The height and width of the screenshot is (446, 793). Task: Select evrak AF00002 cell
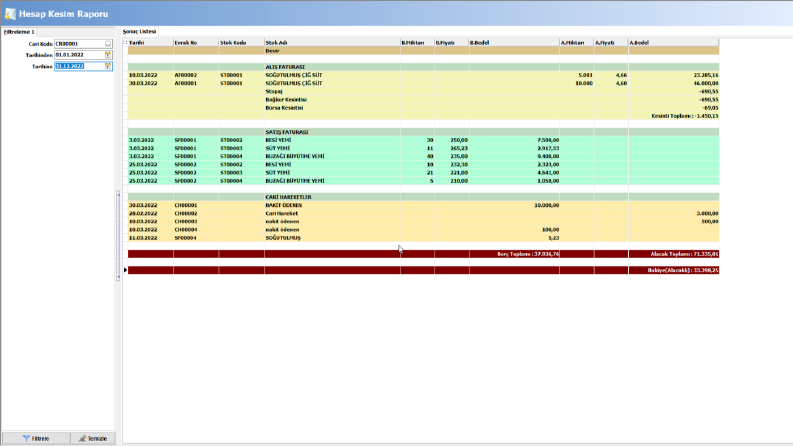coord(196,75)
